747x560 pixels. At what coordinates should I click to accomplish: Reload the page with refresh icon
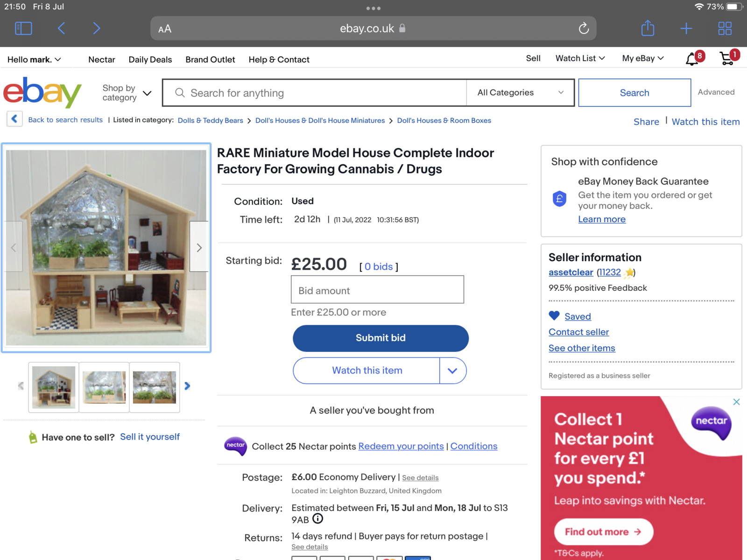coord(584,28)
